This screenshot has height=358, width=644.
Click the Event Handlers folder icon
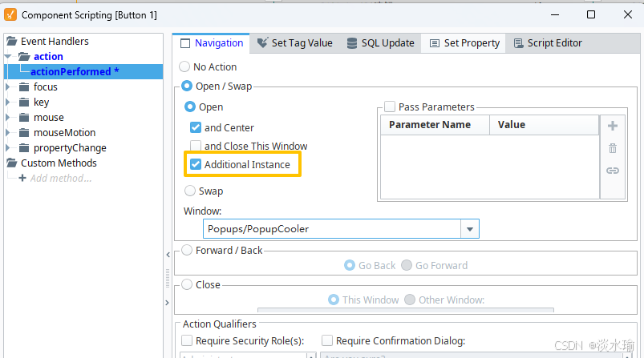tap(11, 41)
